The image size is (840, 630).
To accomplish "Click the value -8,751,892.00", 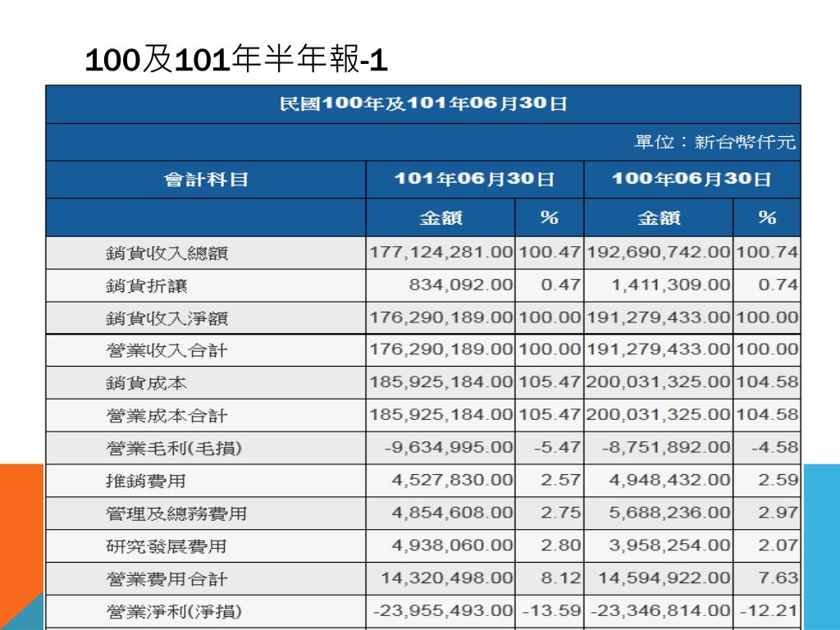I will click(666, 447).
